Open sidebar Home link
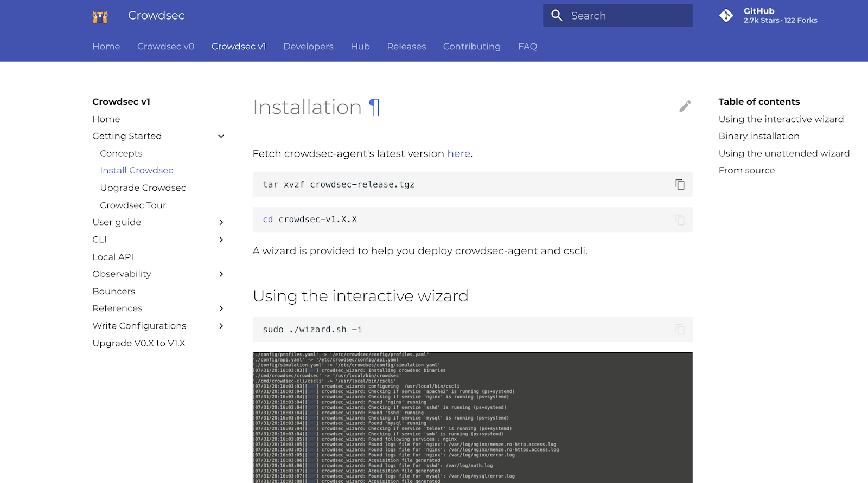This screenshot has width=868, height=483. [x=106, y=119]
